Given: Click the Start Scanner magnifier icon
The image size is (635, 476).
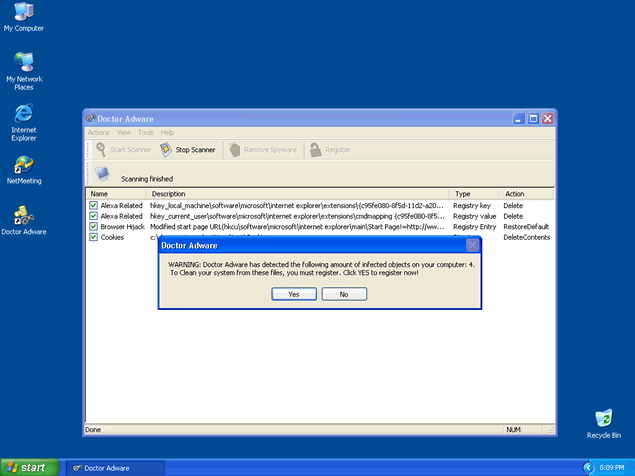Looking at the screenshot, I should (x=101, y=150).
